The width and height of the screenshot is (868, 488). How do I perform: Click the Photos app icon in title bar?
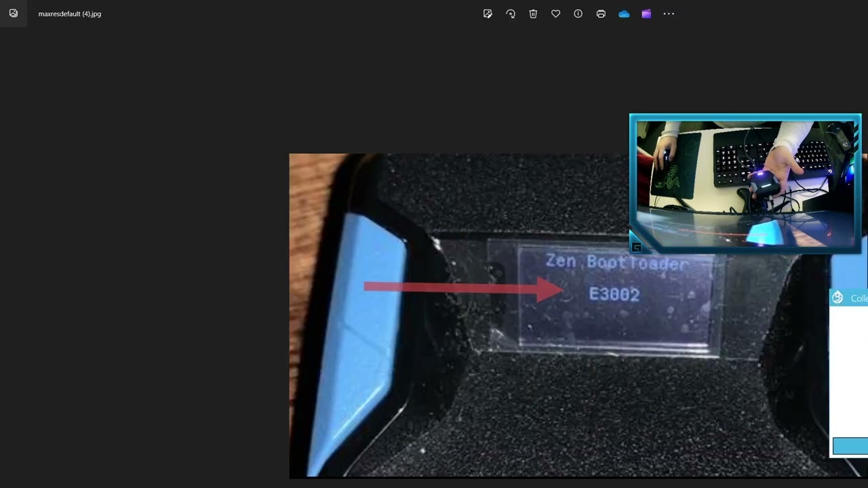(x=14, y=14)
